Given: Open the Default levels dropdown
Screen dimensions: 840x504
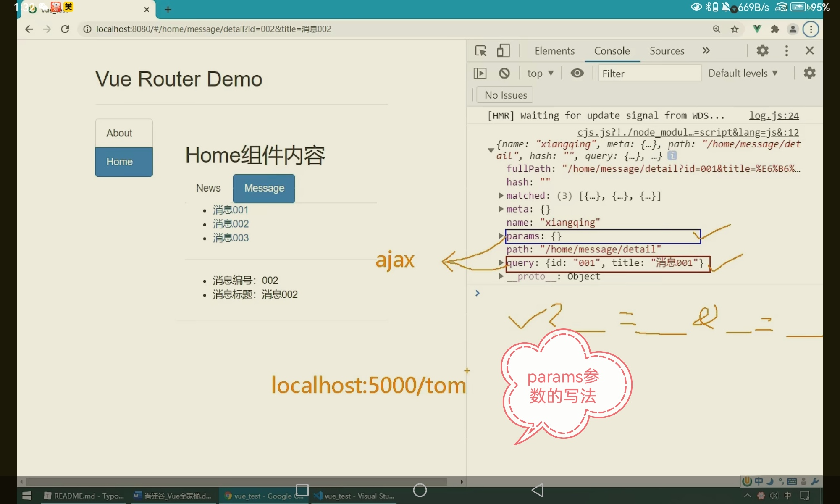Looking at the screenshot, I should point(743,73).
